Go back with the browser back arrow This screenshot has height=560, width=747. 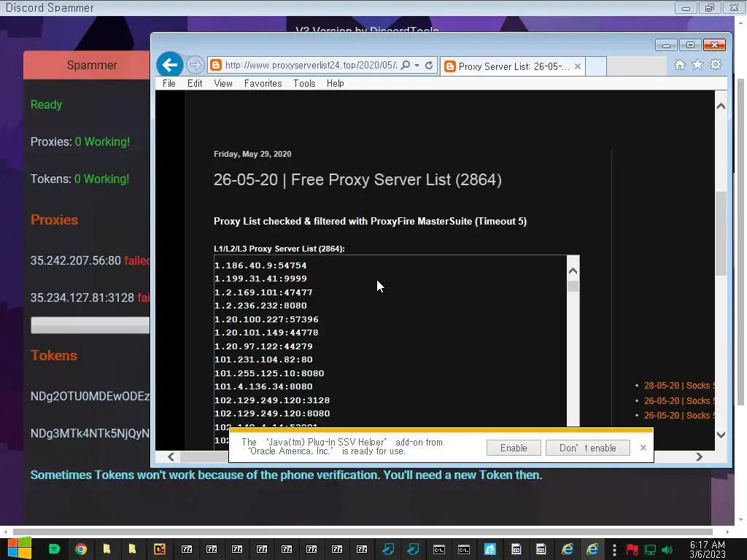click(169, 65)
